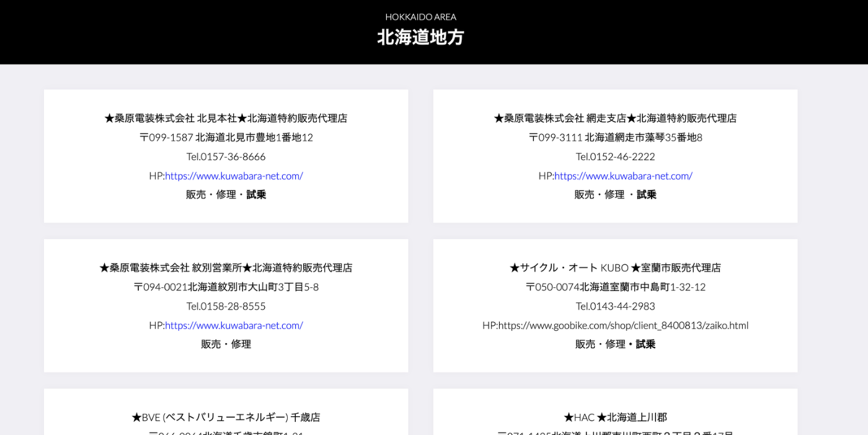
Task: Click phone number Tel.0152-46-2222
Action: pos(615,156)
